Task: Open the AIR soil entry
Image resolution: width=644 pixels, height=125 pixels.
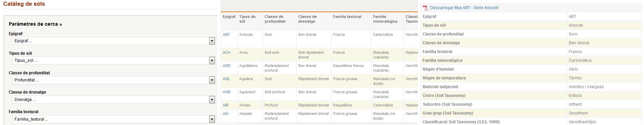Action: [226, 105]
